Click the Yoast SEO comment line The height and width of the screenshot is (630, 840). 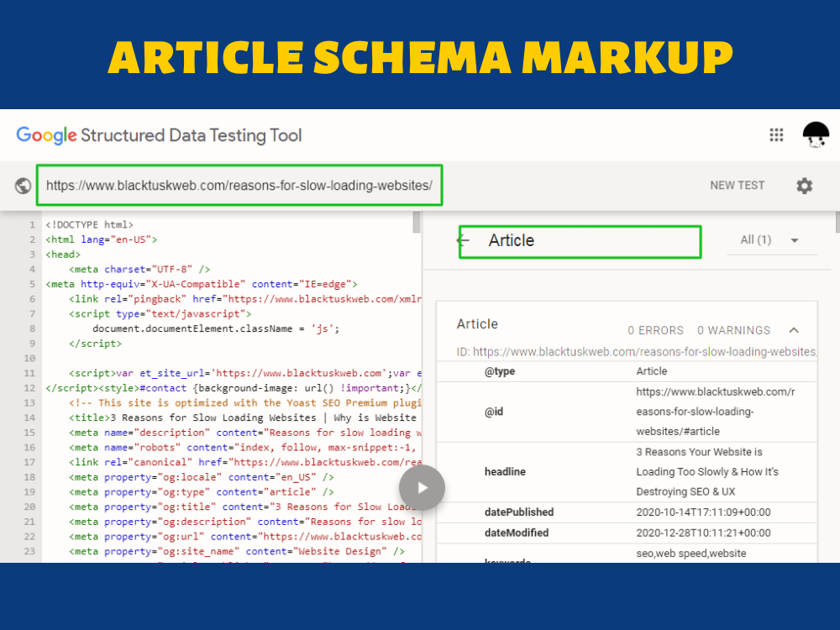tap(244, 402)
